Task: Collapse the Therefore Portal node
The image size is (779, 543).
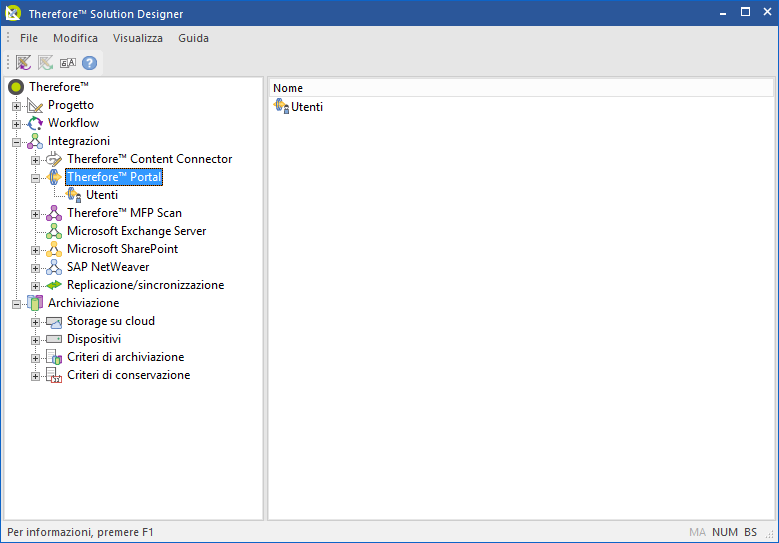Action: click(35, 178)
